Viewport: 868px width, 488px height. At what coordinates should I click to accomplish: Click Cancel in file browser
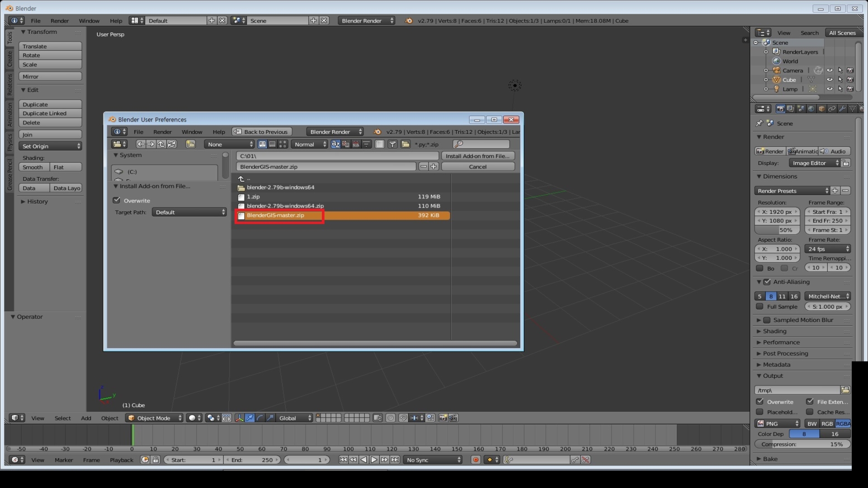478,167
